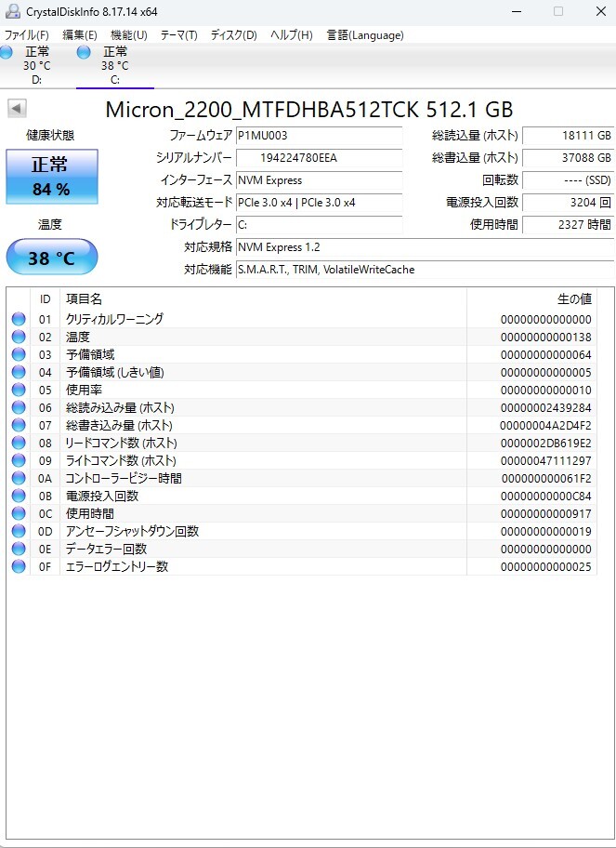Select raw value 0000002DB619E2
The width and height of the screenshot is (616, 848).
pyautogui.click(x=545, y=444)
